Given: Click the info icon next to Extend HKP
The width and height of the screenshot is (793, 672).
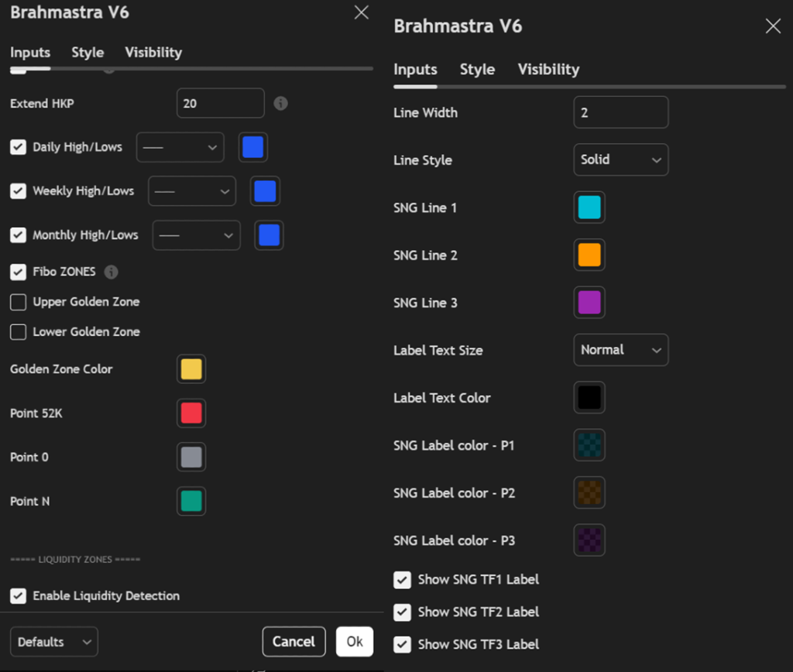Looking at the screenshot, I should (281, 103).
